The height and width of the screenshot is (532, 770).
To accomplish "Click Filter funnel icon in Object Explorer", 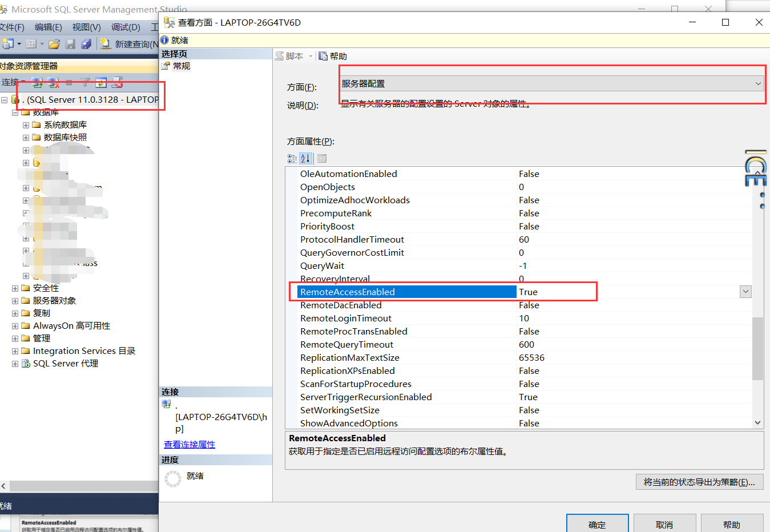I will tap(85, 83).
